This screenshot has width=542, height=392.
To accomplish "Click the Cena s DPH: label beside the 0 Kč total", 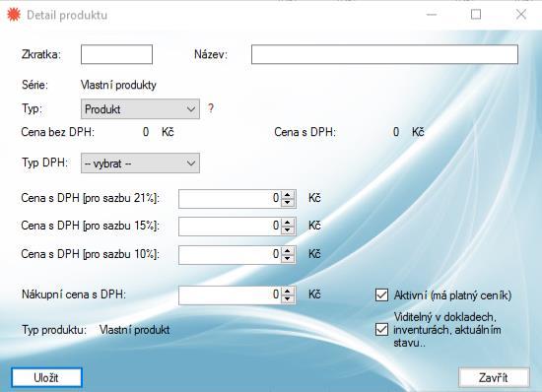I will coord(305,132).
